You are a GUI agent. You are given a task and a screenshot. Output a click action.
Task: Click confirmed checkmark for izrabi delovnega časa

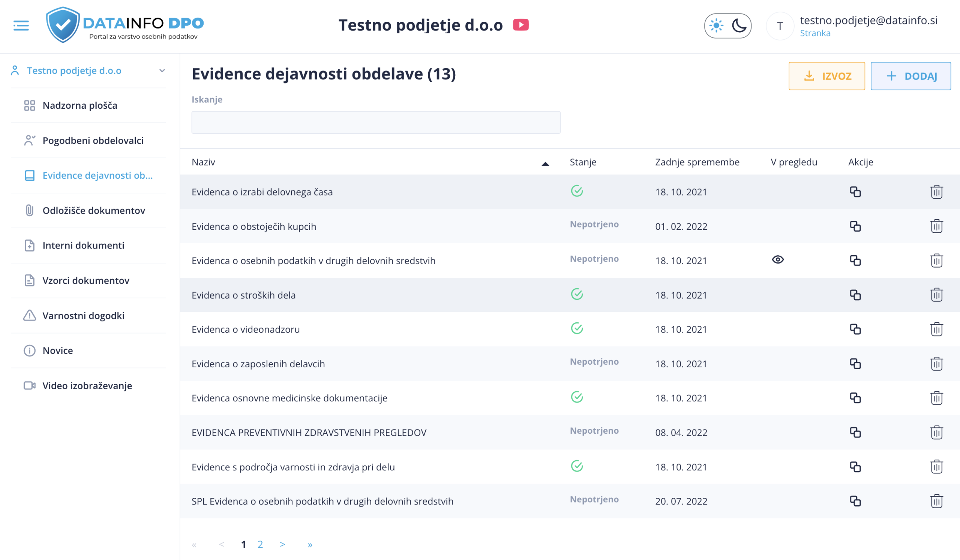pos(577,191)
